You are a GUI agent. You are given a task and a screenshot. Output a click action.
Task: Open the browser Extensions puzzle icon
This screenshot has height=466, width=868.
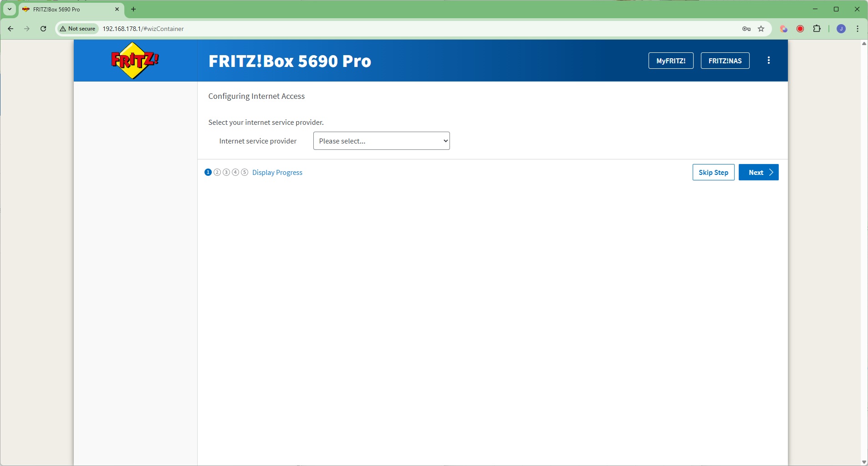pos(817,29)
